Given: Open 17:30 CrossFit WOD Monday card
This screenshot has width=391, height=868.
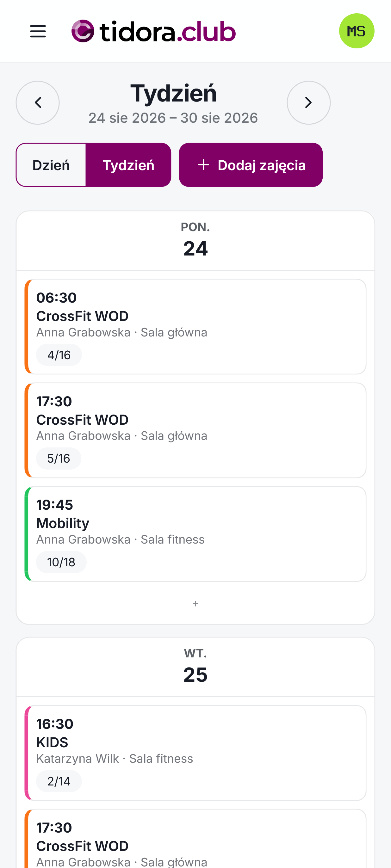Looking at the screenshot, I should pyautogui.click(x=195, y=430).
